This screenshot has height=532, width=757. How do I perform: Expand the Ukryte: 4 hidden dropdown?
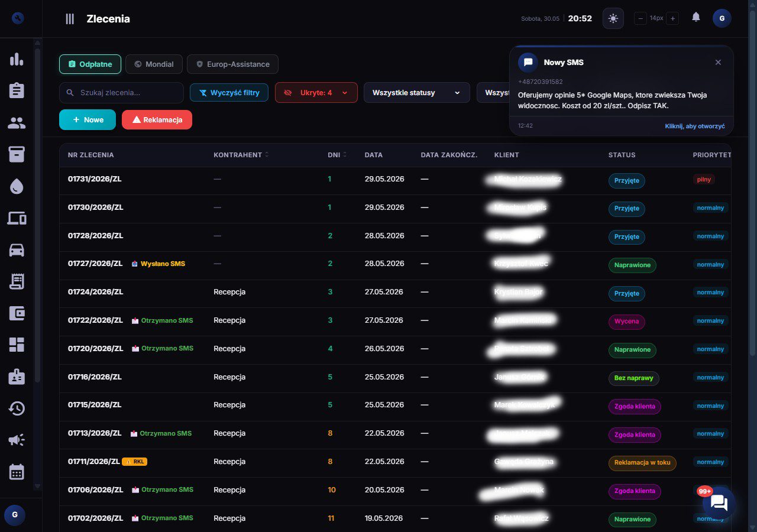[x=316, y=93]
